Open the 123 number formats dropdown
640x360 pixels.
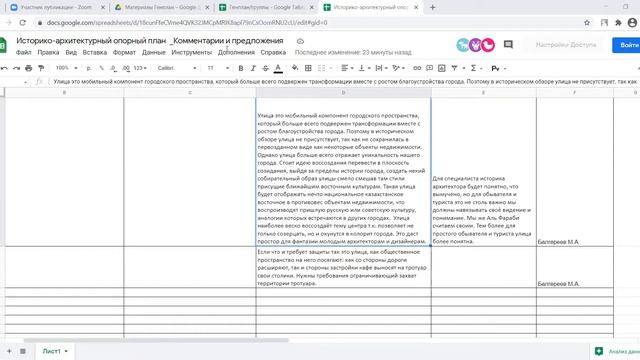click(140, 68)
